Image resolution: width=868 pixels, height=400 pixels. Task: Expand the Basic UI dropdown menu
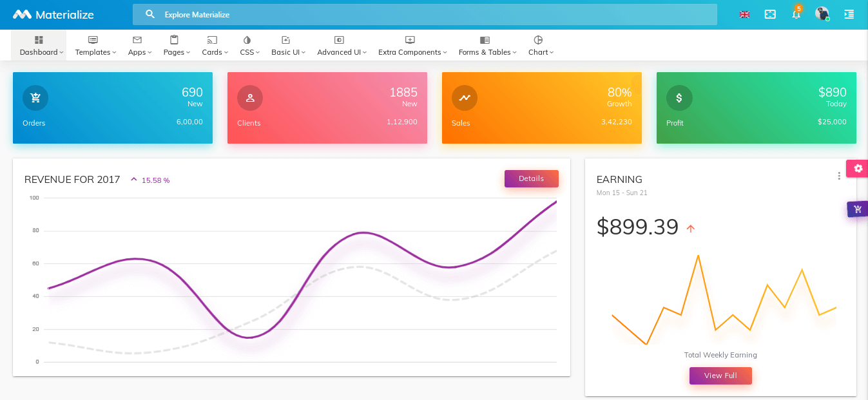[x=303, y=53]
